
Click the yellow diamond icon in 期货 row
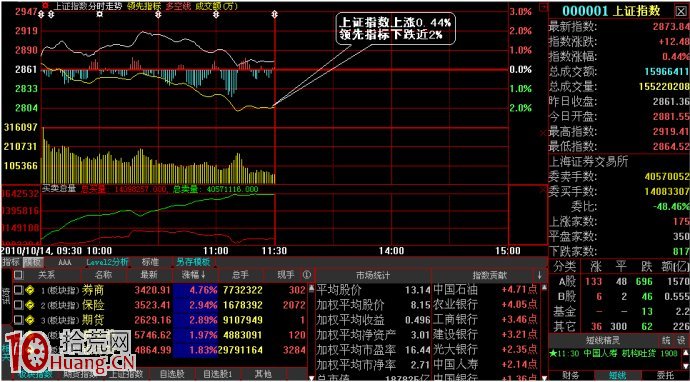pyautogui.click(x=29, y=320)
